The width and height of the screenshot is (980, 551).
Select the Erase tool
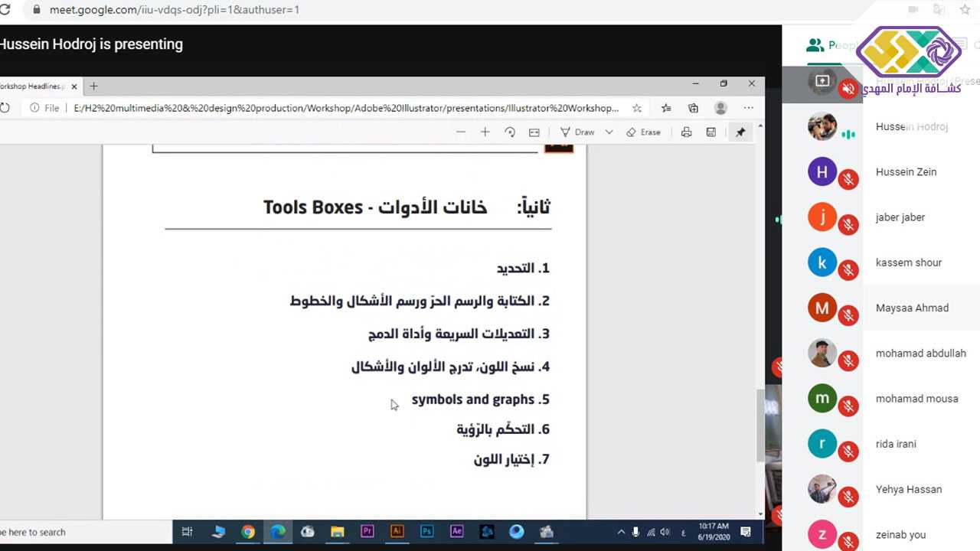tap(643, 132)
